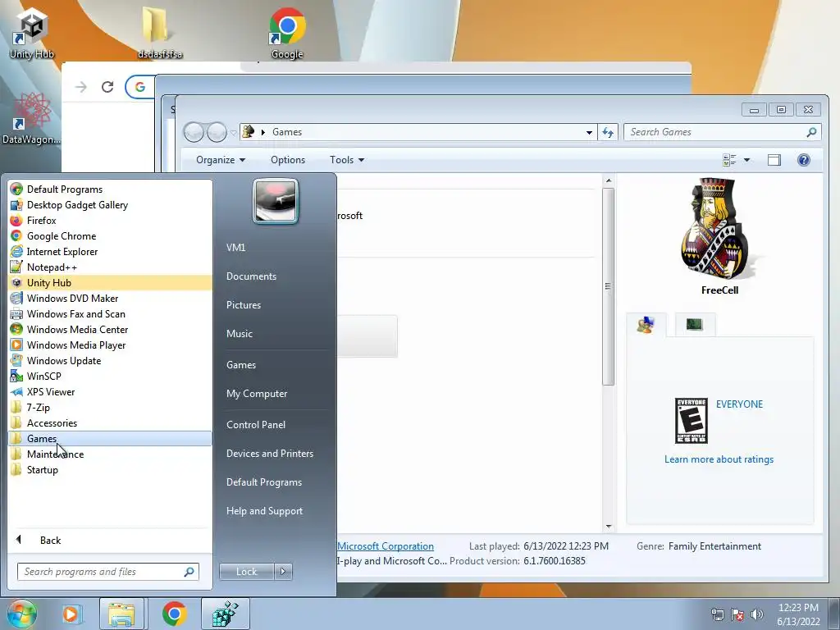
Task: Open Windows Media Player from the list
Action: (x=110, y=345)
